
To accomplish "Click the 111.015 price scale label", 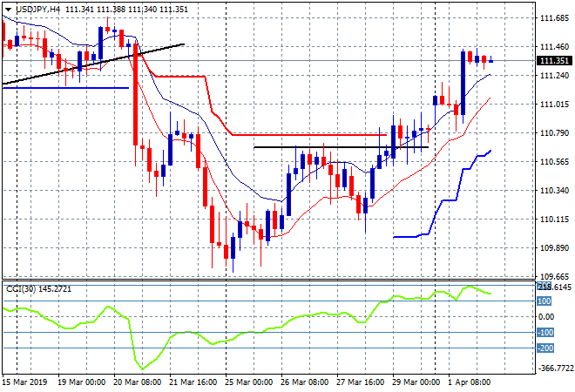I will [x=554, y=105].
